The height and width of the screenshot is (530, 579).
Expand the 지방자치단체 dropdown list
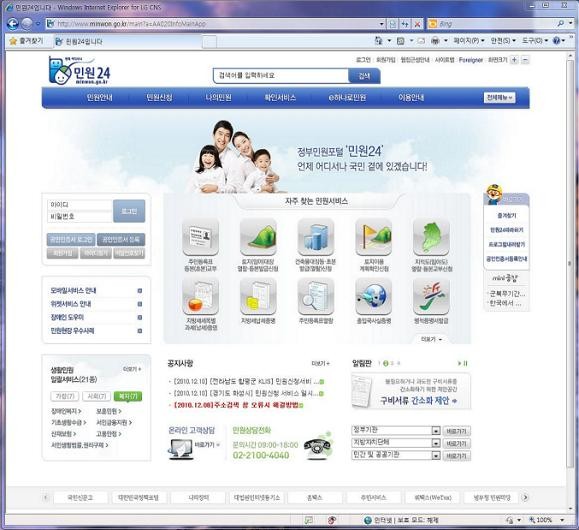coord(436,443)
